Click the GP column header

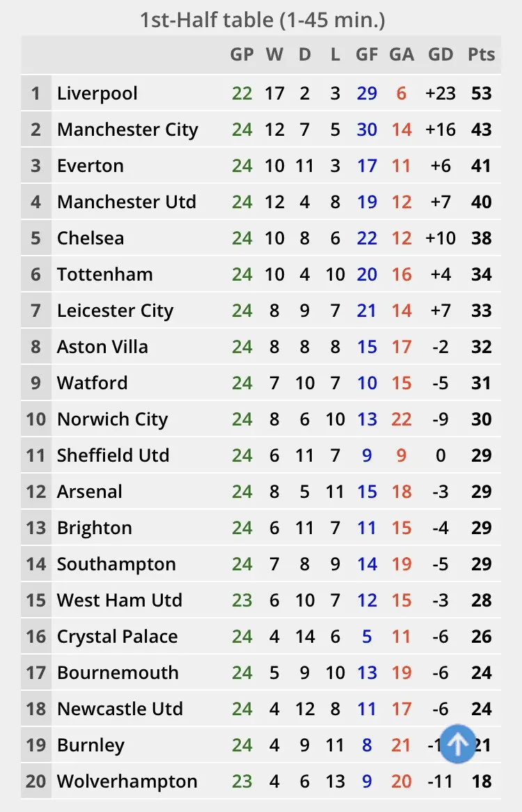242,55
